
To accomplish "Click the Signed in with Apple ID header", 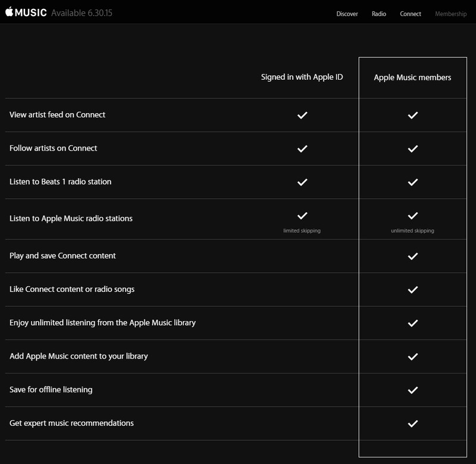I will [x=302, y=77].
